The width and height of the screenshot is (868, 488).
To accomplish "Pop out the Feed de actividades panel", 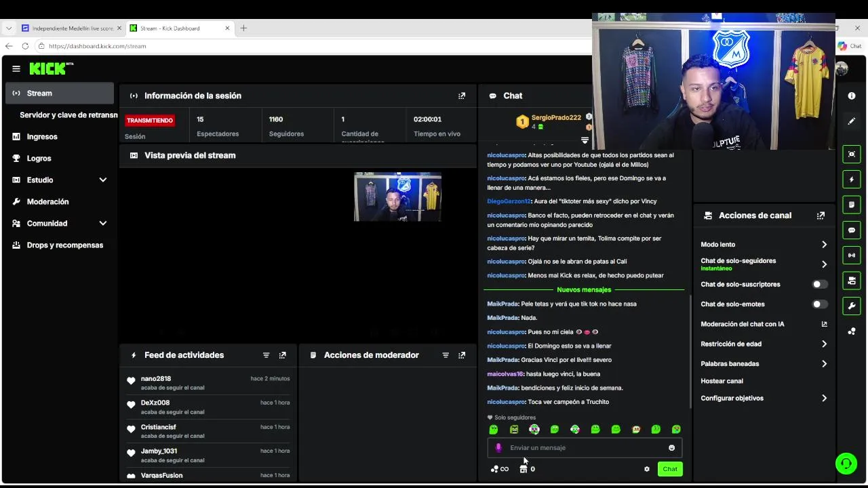I will pyautogui.click(x=283, y=355).
